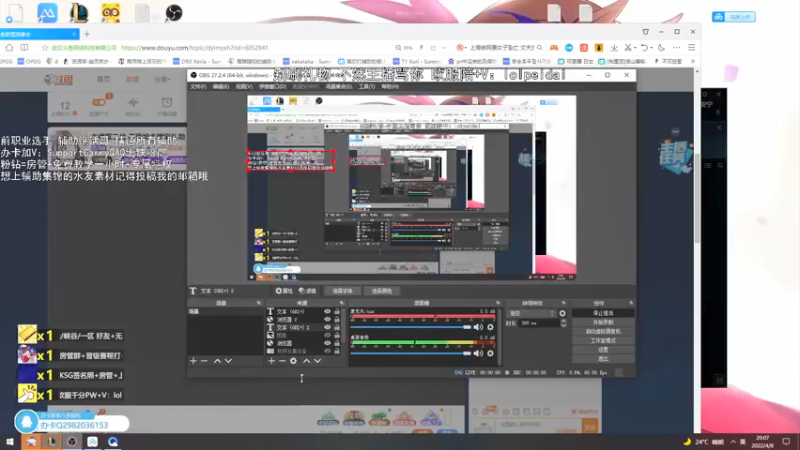Screen dimensions: 800x450
Task: Show hidden system tray icons chevron
Action: [x=733, y=441]
